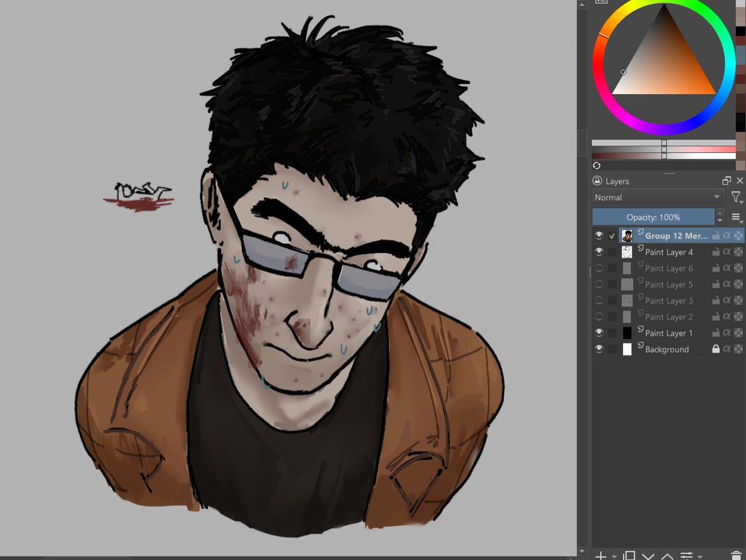Click the bottom maroon-to-white shade slider
This screenshot has width=746, height=560.
663,157
